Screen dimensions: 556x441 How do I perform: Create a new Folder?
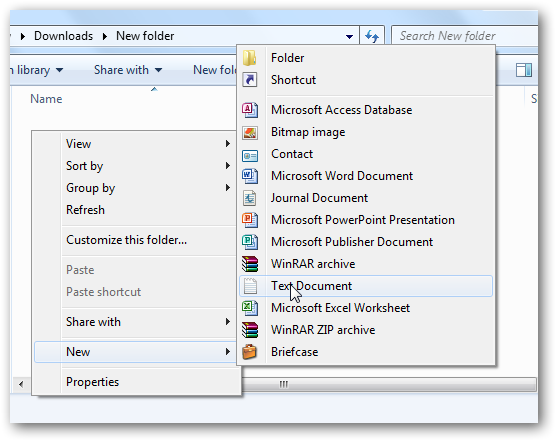[x=366, y=58]
